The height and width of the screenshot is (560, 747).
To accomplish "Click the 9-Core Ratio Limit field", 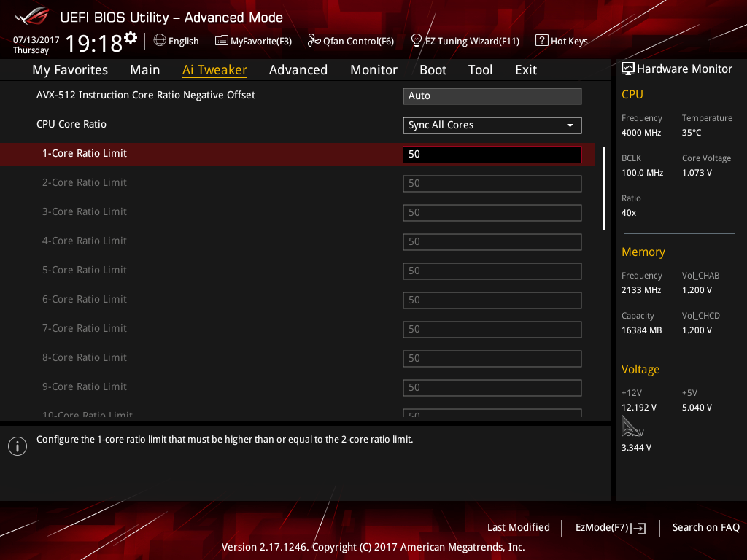I will tap(492, 388).
